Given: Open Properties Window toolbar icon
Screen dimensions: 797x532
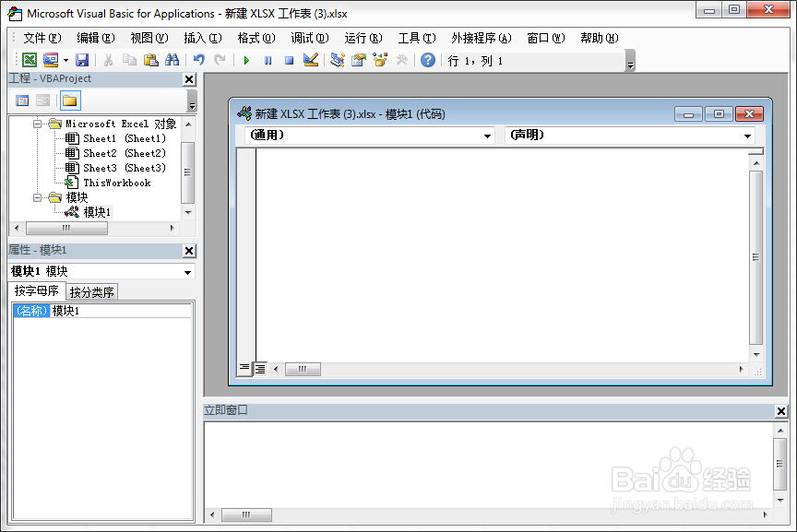Looking at the screenshot, I should [x=358, y=60].
